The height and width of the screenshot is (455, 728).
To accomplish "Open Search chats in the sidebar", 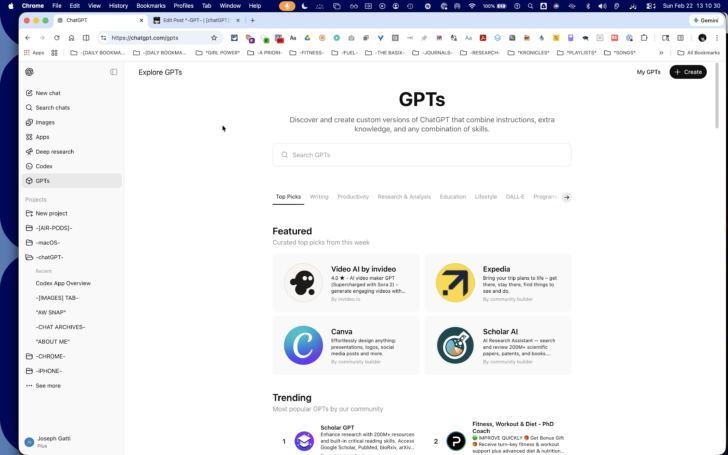I will point(72,108).
